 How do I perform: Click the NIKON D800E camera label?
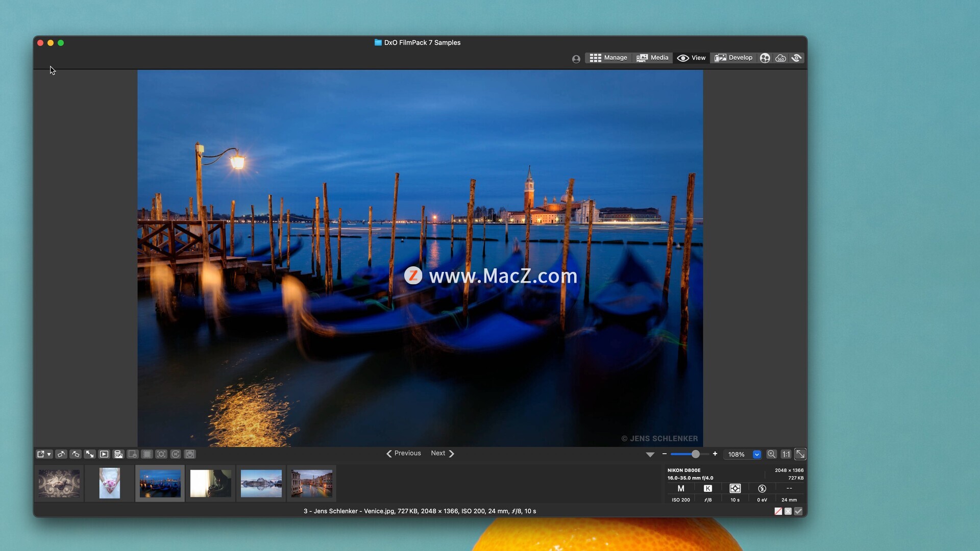[684, 470]
